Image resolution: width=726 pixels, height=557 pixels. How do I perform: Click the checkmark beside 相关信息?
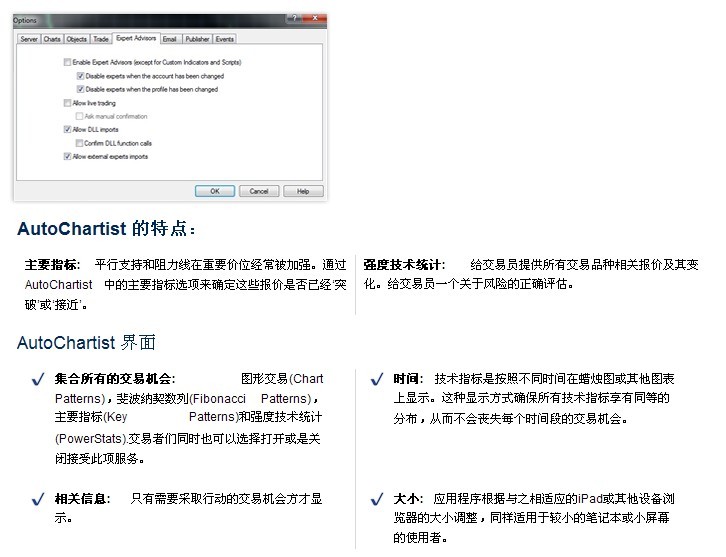coord(38,500)
